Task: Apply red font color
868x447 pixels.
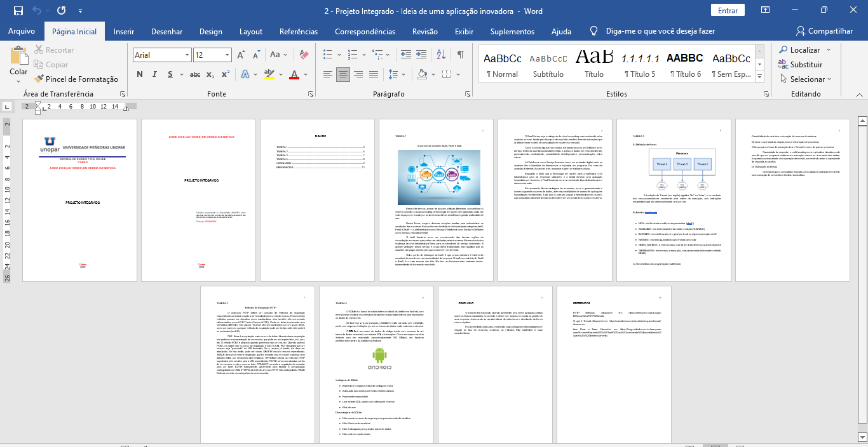Action: pyautogui.click(x=294, y=74)
